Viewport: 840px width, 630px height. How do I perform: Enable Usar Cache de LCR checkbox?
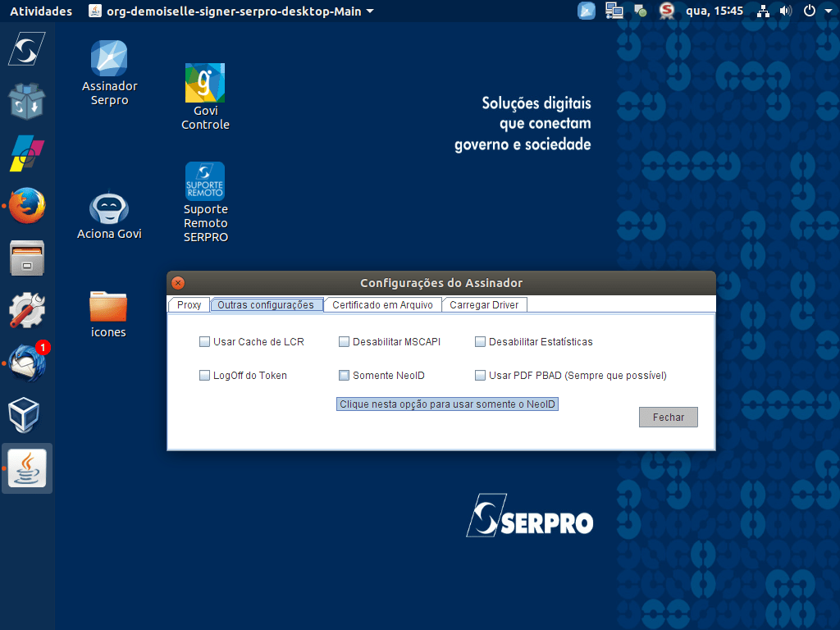pyautogui.click(x=204, y=342)
